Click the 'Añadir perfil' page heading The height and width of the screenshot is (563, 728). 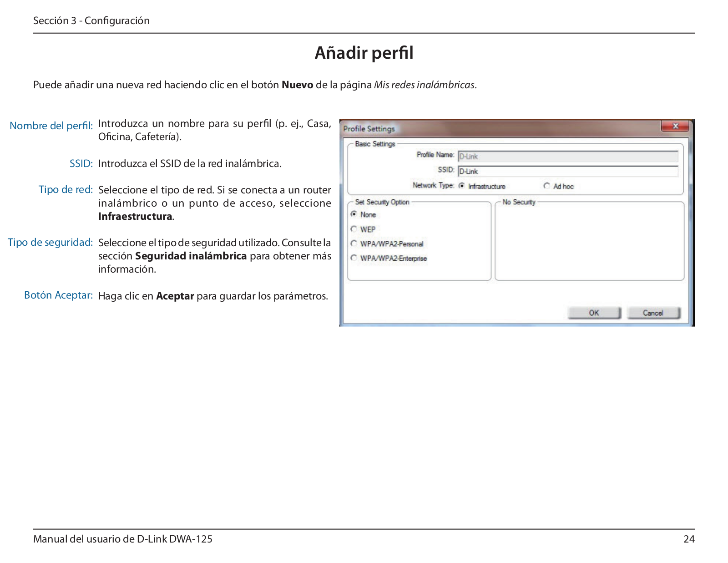(x=364, y=53)
